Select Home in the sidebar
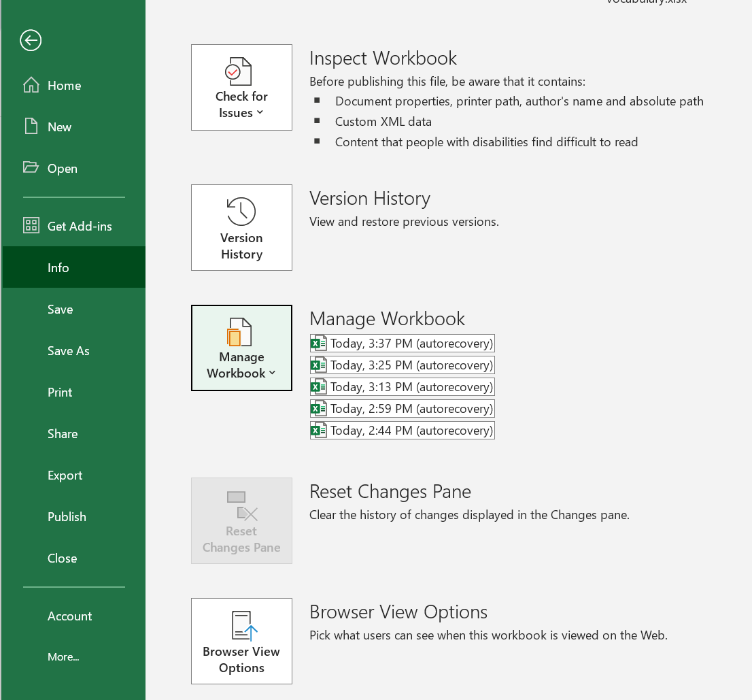 (74, 86)
